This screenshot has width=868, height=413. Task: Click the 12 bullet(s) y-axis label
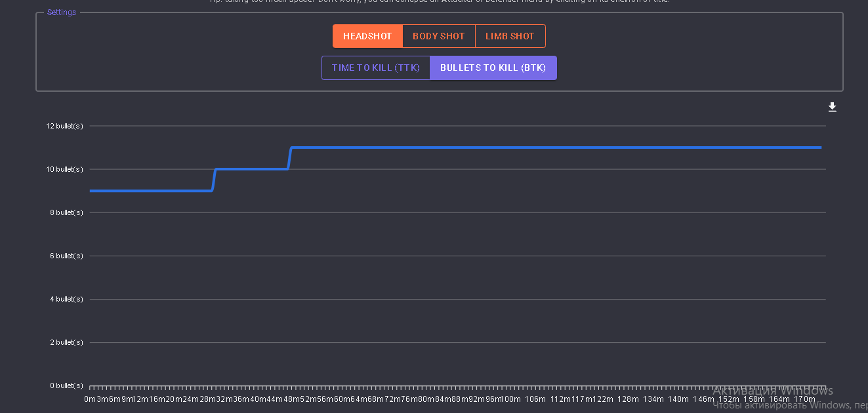64,126
